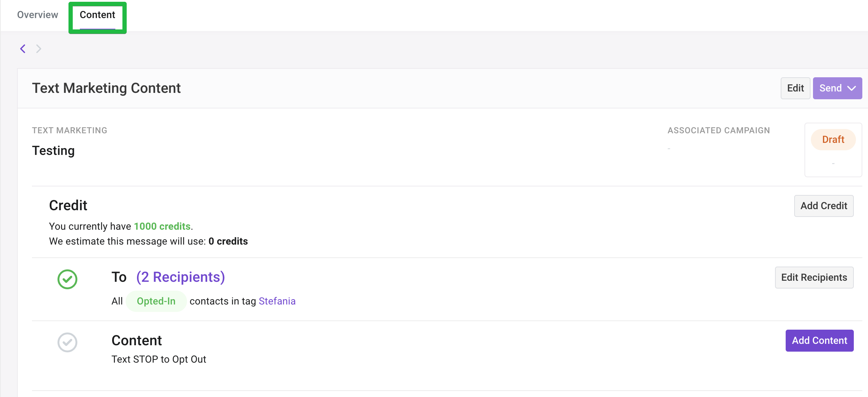Switch to the Overview tab
The height and width of the screenshot is (397, 868).
38,15
